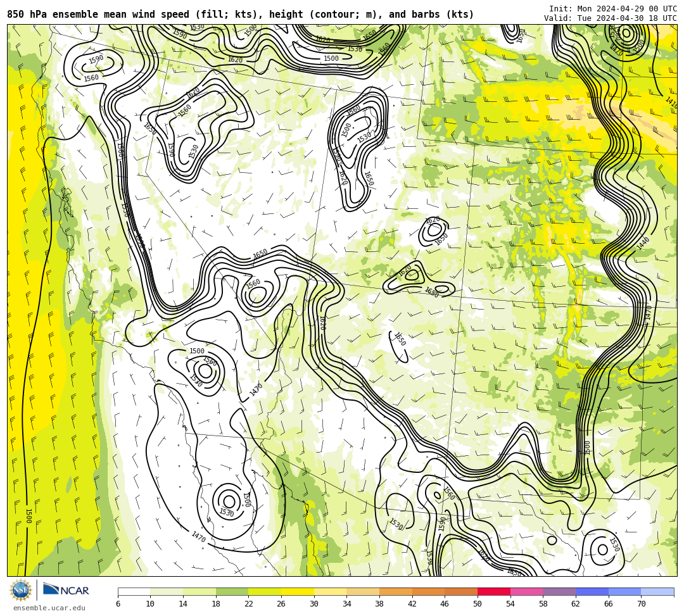Image resolution: width=684 pixels, height=616 pixels.
Task: Pick the light orange 34–38 kts colorbar segment
Action: click(363, 591)
